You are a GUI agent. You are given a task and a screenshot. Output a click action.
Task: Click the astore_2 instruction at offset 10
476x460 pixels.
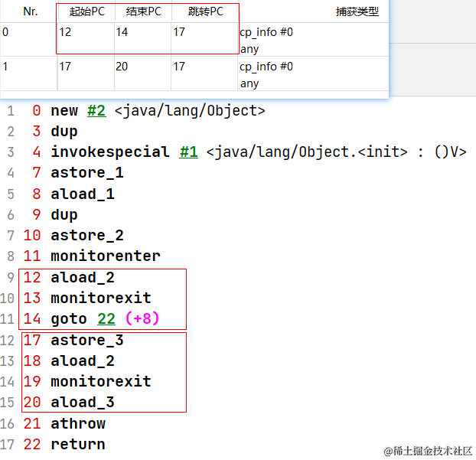coord(87,235)
